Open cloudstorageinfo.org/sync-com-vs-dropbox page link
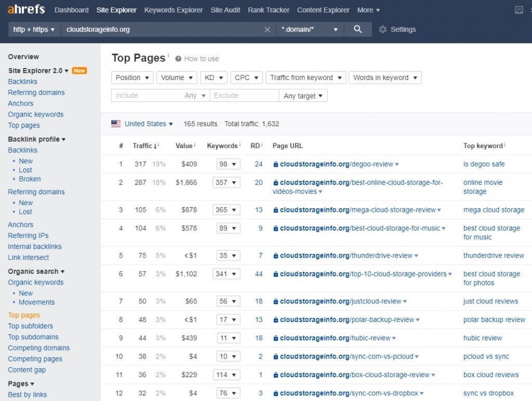This screenshot has height=401, width=532. (x=349, y=393)
